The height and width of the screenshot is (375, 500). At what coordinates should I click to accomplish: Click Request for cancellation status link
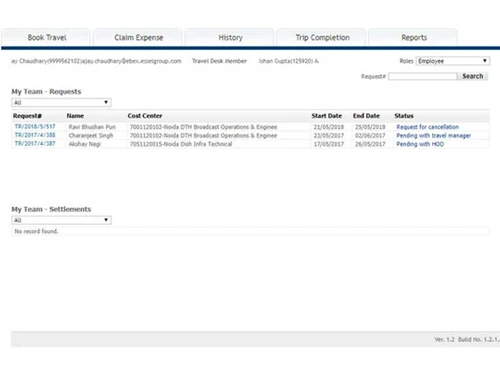[x=428, y=127]
